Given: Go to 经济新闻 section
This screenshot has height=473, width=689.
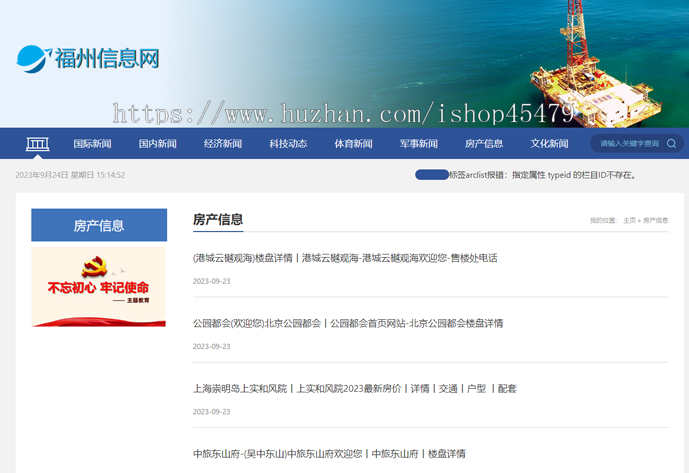Looking at the screenshot, I should pos(223,144).
